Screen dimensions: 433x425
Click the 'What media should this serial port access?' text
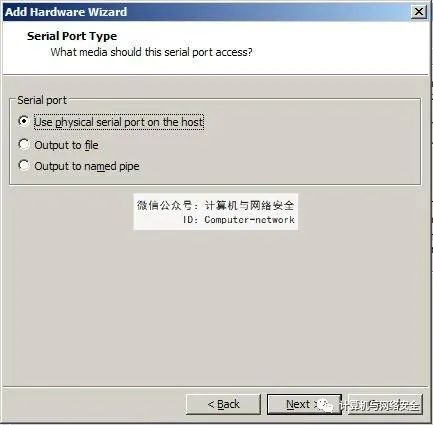pyautogui.click(x=152, y=52)
